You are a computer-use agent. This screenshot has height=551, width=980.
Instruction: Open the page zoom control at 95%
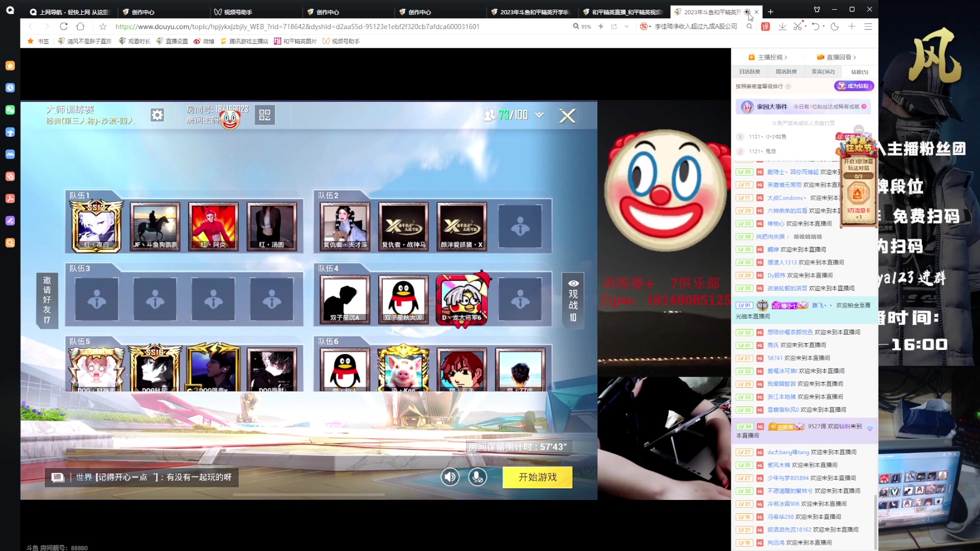tap(582, 27)
